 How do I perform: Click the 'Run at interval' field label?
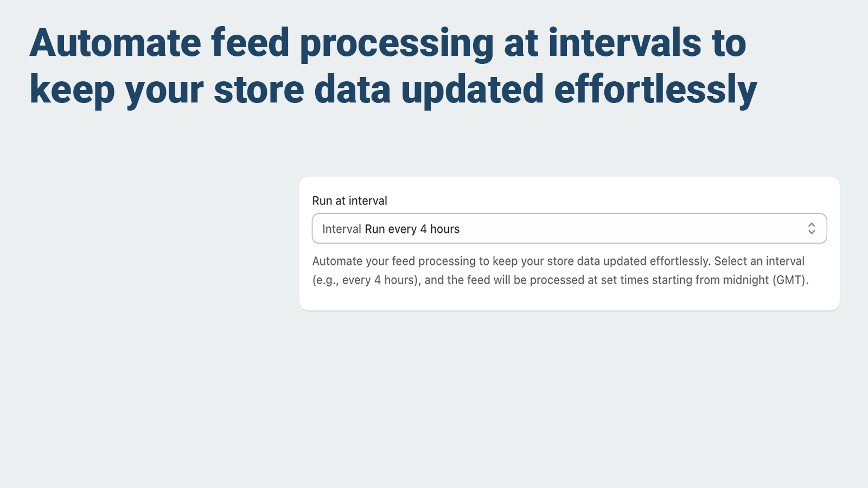click(349, 201)
